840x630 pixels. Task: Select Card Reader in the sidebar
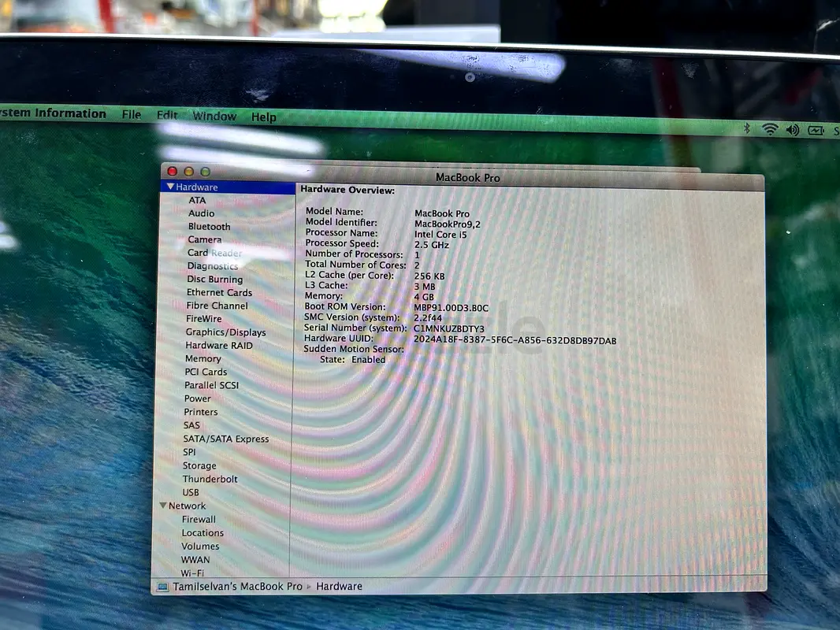click(214, 253)
